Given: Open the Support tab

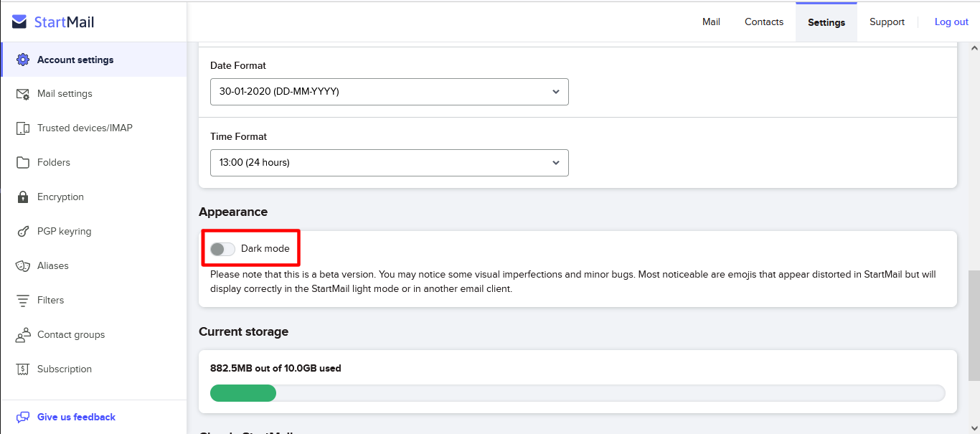Looking at the screenshot, I should pyautogui.click(x=887, y=22).
